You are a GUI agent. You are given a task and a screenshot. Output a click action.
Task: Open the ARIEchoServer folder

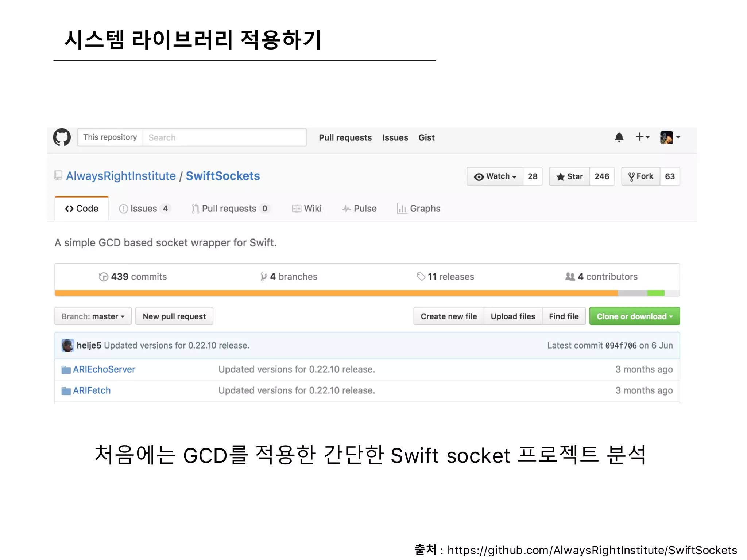point(104,370)
